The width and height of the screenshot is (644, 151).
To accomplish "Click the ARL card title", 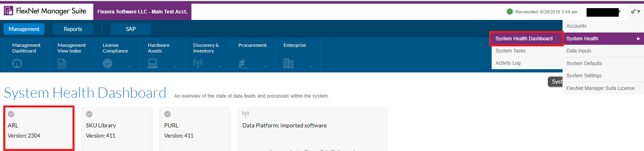I will (13, 125).
